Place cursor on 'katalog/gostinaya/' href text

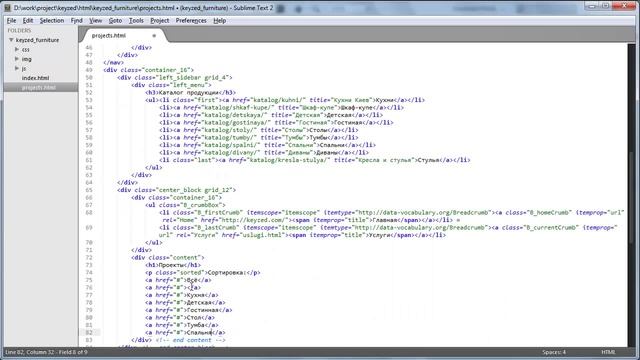[237, 122]
